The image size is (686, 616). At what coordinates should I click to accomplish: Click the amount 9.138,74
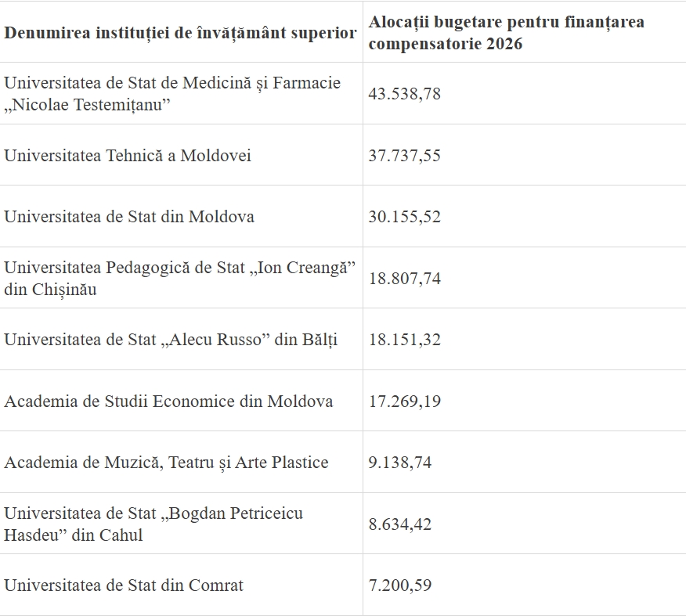400,463
